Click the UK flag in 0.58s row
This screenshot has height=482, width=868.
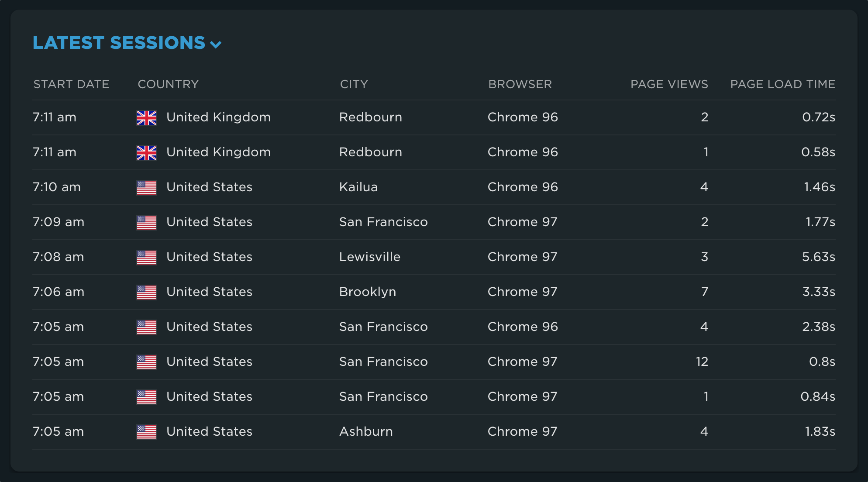point(147,152)
